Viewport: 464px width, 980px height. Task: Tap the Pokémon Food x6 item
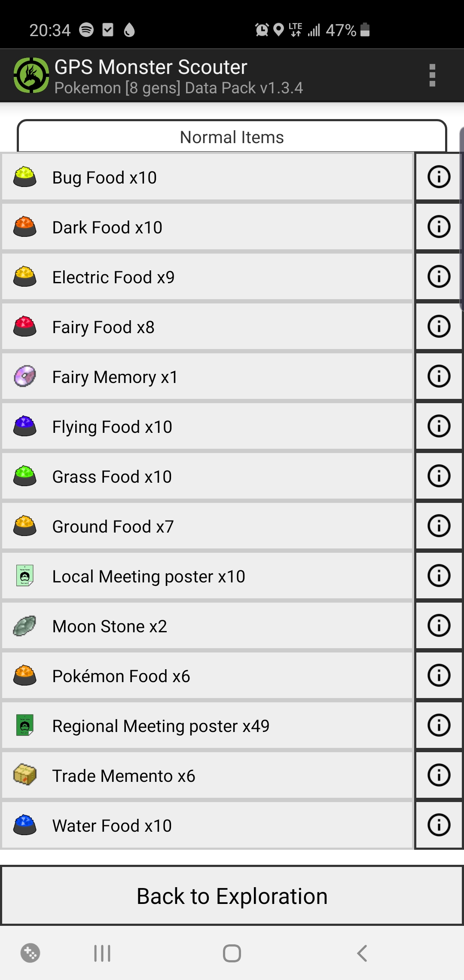click(x=207, y=676)
